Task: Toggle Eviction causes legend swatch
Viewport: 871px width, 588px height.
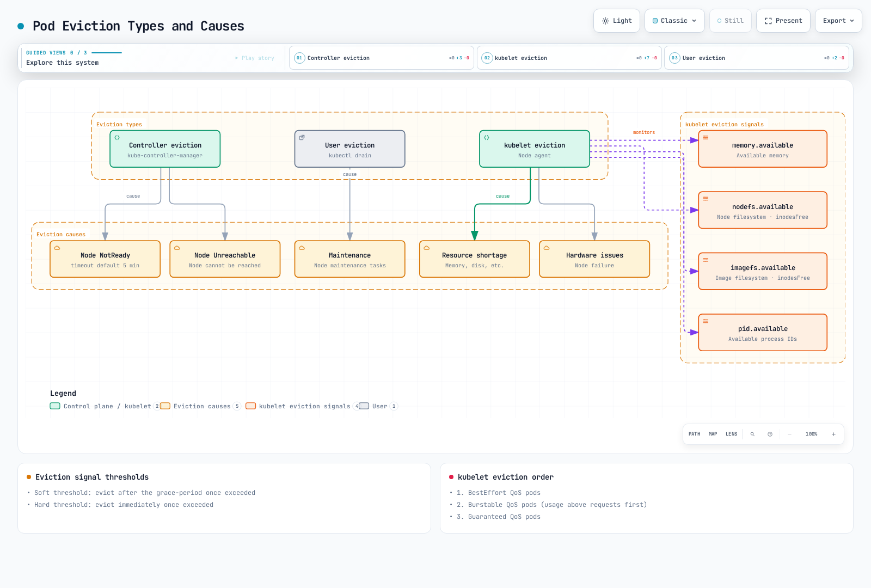Action: (165, 406)
